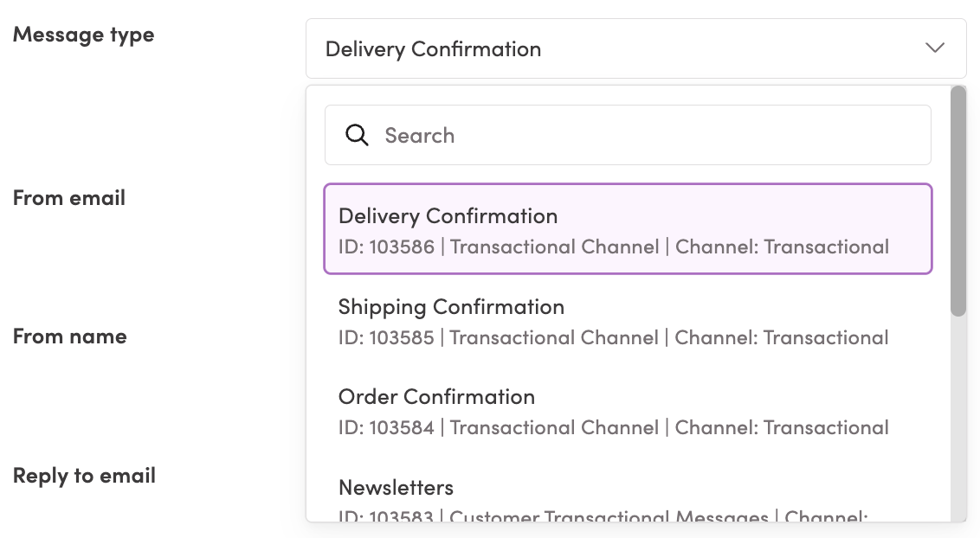This screenshot has height=538, width=980.
Task: Pick the Order Confirmation option
Action: [436, 397]
